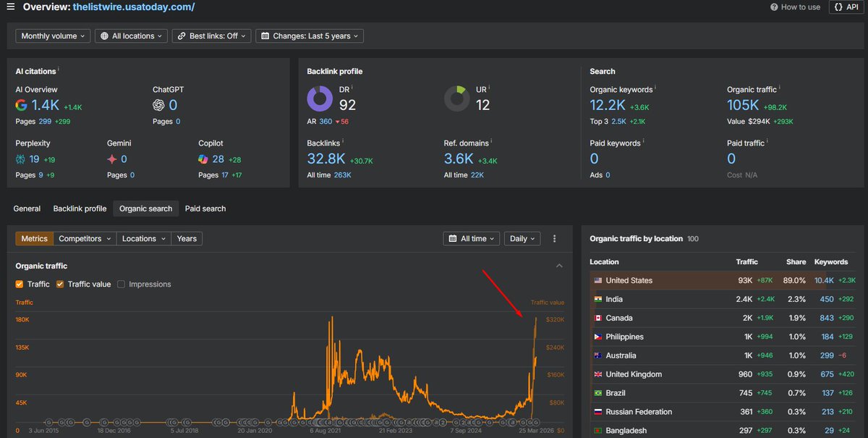Open the All time date range dropdown
The image size is (868, 438).
coord(472,238)
